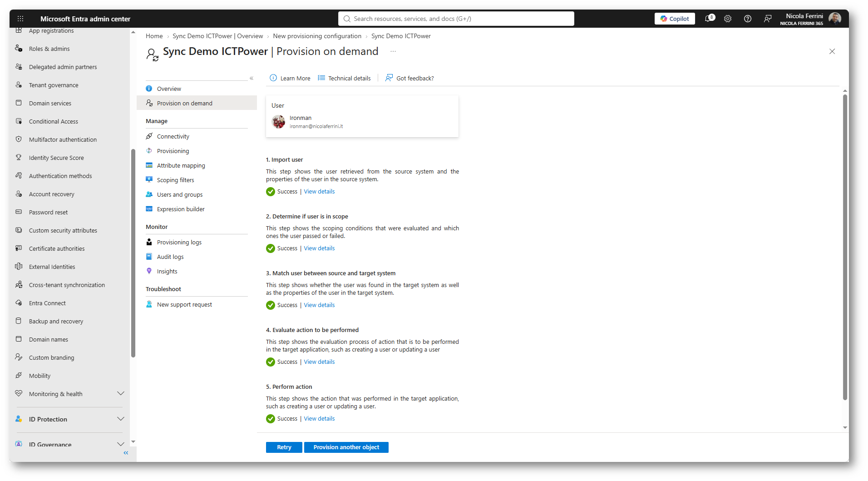Click the Learn More toolbar button

pos(290,78)
